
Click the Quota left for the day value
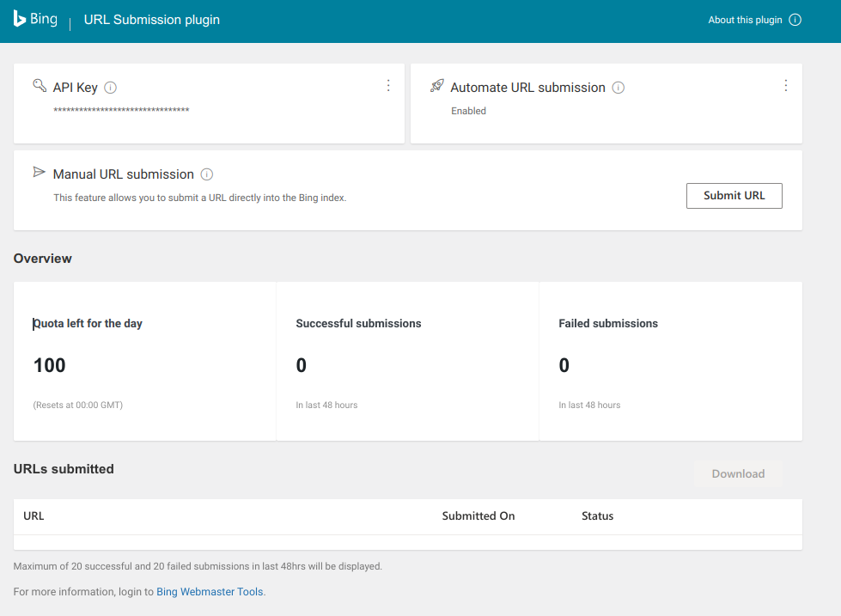click(x=49, y=365)
